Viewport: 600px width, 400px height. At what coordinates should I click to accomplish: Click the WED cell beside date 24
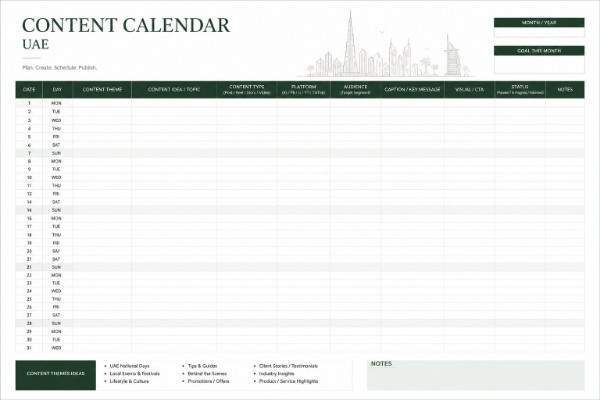pos(57,291)
